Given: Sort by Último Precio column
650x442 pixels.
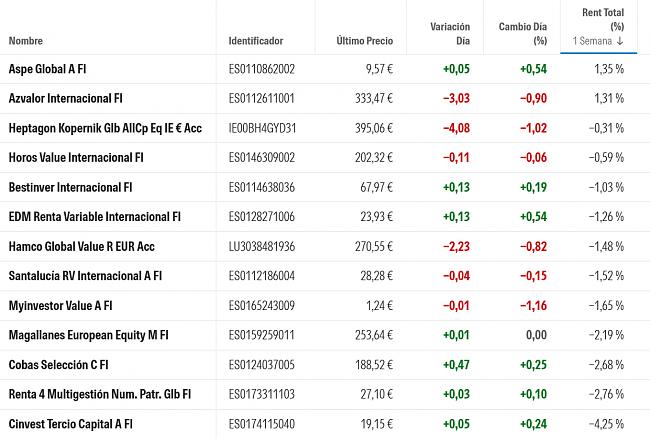Looking at the screenshot, I should [x=365, y=41].
